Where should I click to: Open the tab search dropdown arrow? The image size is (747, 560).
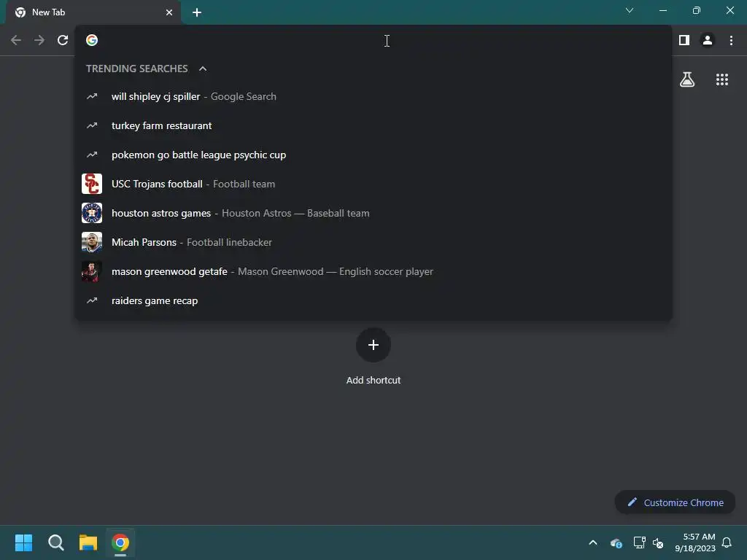630,10
